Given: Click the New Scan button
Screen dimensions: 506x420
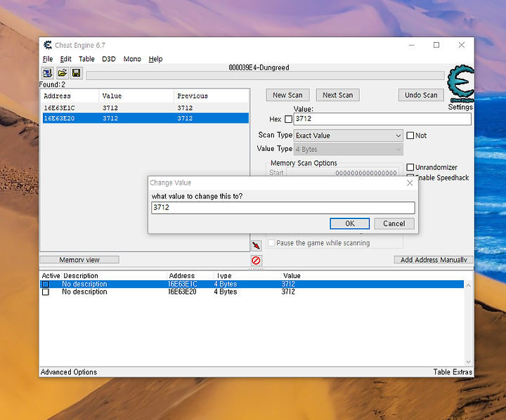Looking at the screenshot, I should tap(288, 95).
